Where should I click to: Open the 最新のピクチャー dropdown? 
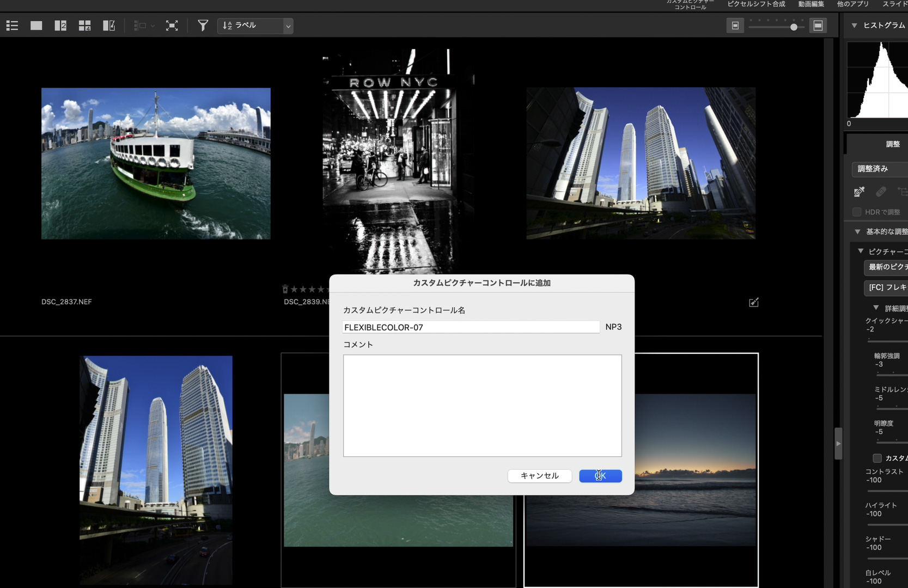point(886,267)
